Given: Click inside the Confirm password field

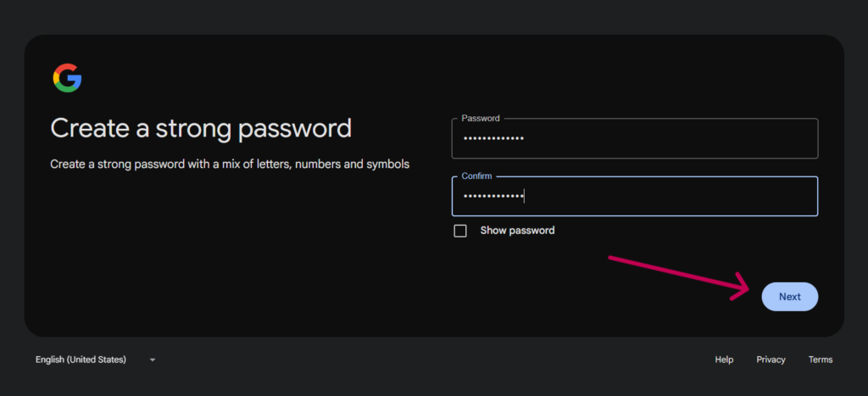Looking at the screenshot, I should pyautogui.click(x=634, y=197).
